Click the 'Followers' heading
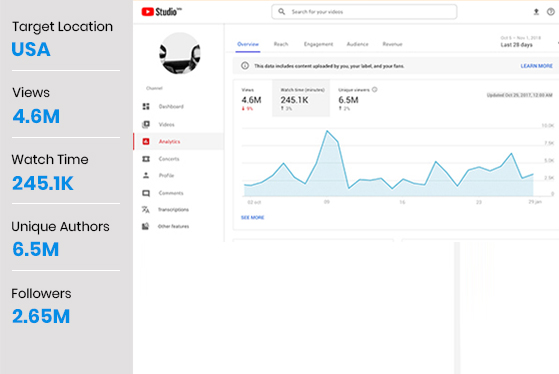Viewport: 559px width, 374px height. click(41, 293)
